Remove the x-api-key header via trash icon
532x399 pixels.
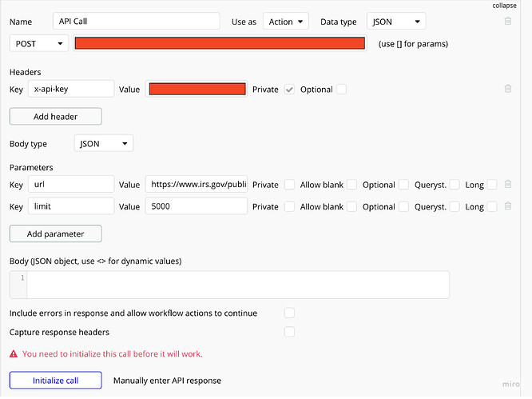point(508,90)
